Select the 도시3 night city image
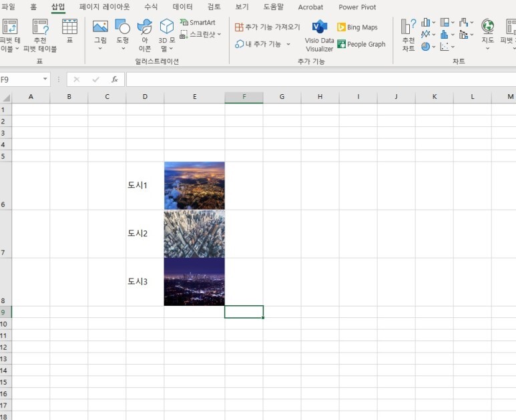 [x=194, y=282]
